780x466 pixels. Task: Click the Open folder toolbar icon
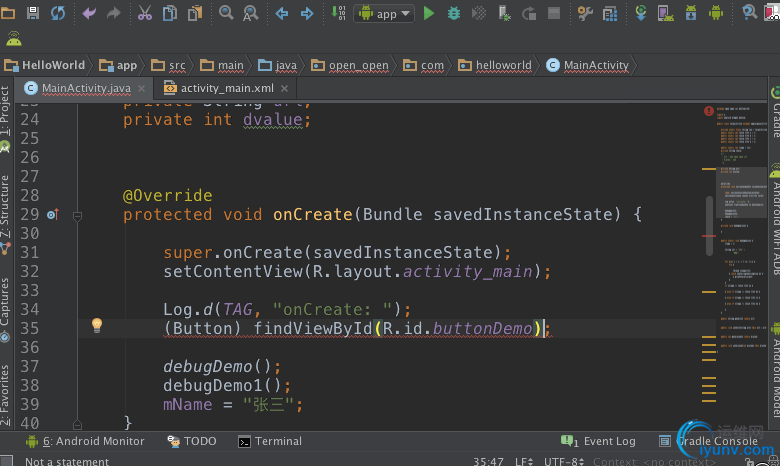pos(8,12)
